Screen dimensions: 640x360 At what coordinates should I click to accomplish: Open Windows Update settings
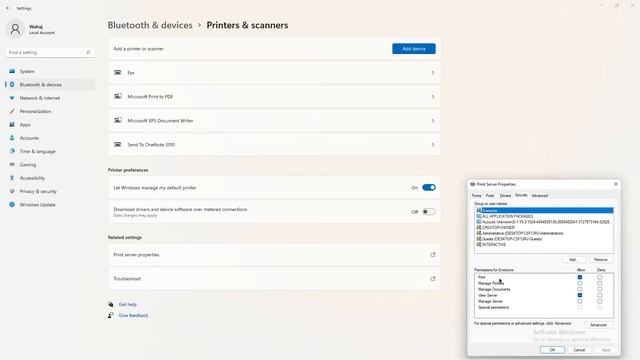[x=37, y=205]
